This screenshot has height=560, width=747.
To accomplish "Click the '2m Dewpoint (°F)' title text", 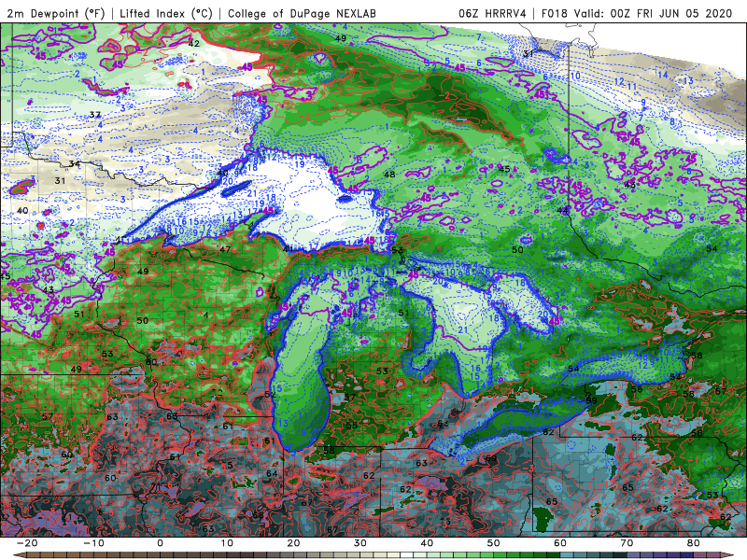I will (55, 14).
